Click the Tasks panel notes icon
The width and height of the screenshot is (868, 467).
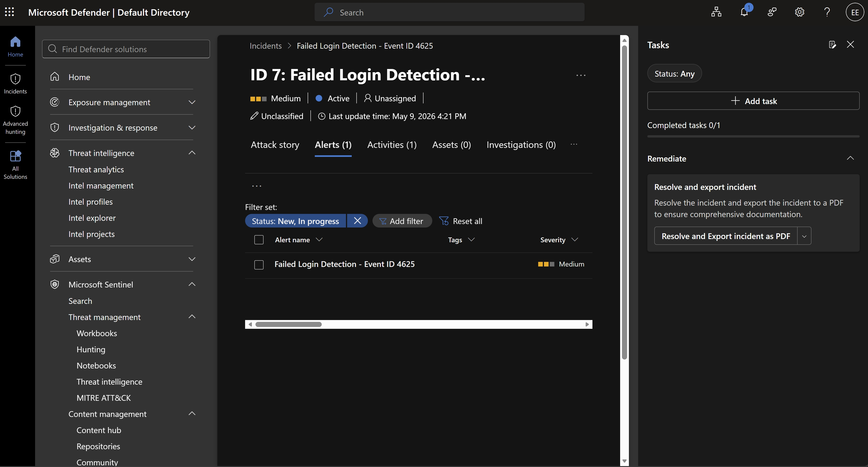click(832, 45)
